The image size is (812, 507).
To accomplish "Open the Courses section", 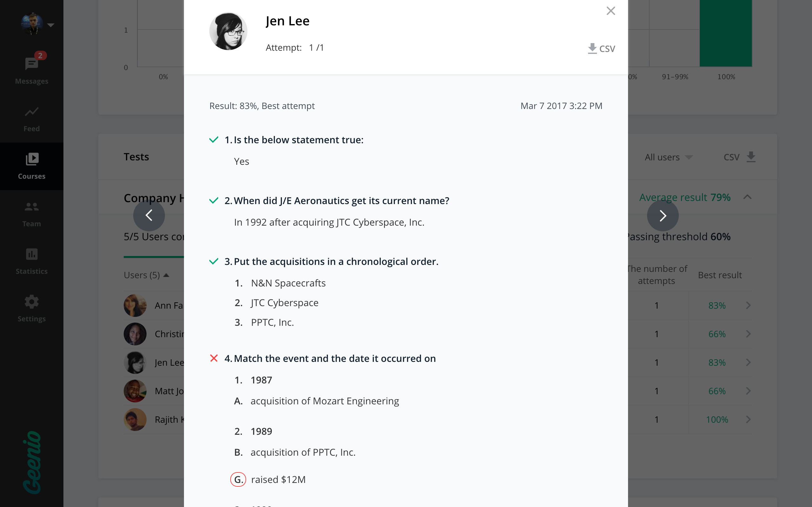I will 31,166.
